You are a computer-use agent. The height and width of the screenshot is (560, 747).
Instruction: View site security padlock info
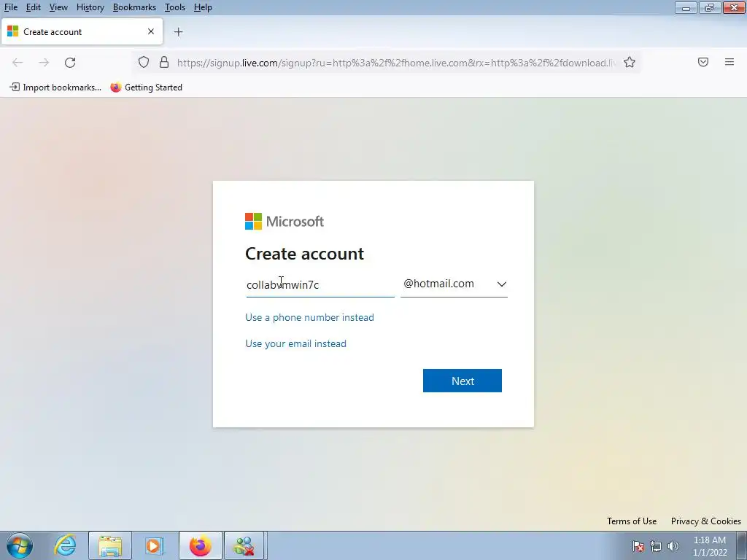(164, 63)
